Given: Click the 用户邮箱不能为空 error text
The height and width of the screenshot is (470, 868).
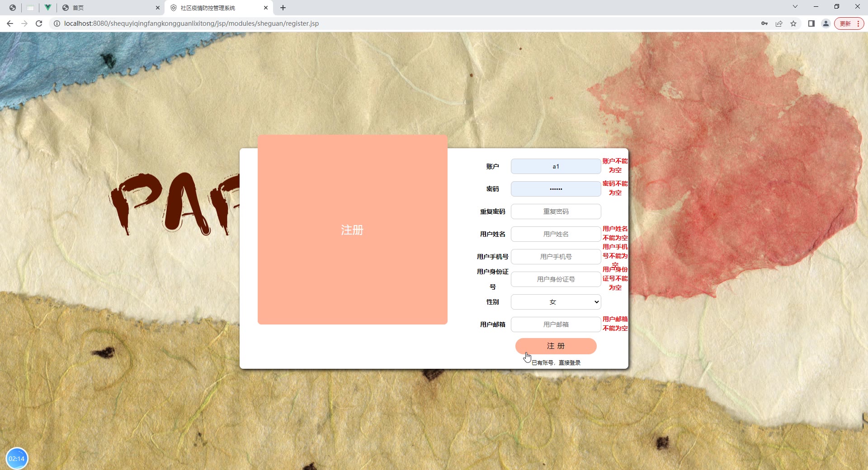Looking at the screenshot, I should 615,324.
